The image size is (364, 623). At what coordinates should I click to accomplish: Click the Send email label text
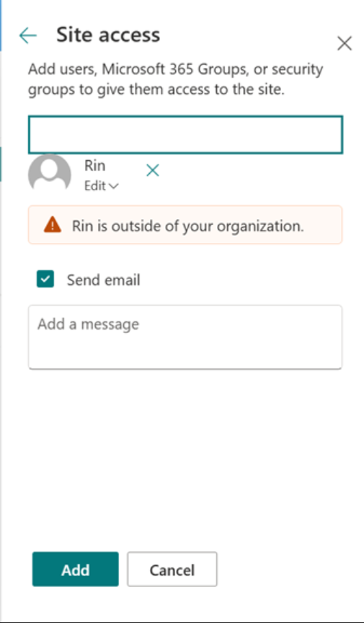[x=103, y=280]
